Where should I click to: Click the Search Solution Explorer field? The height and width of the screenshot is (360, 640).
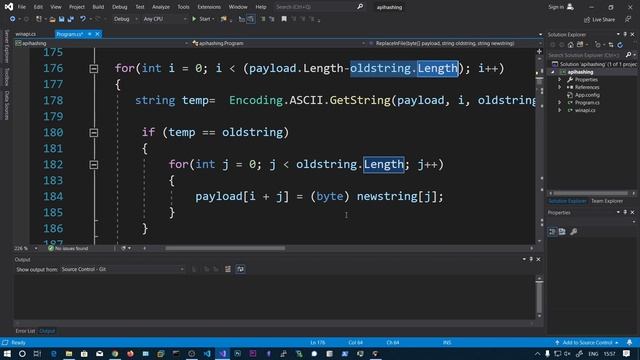coord(586,55)
